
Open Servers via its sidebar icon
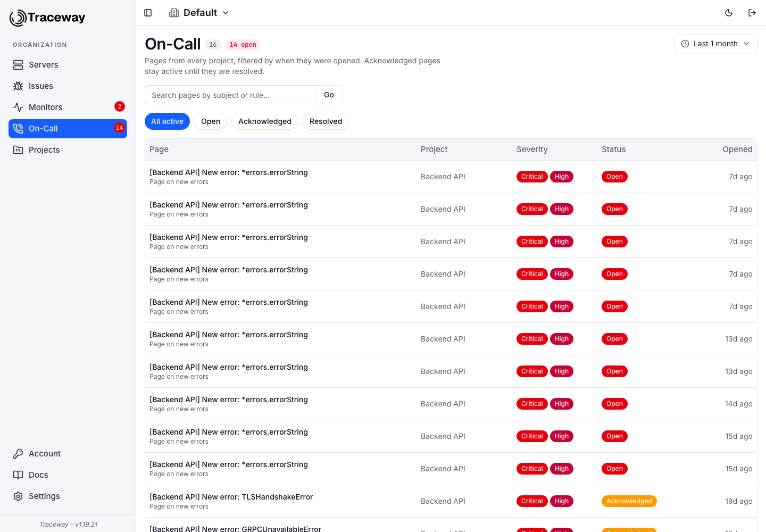pyautogui.click(x=18, y=65)
